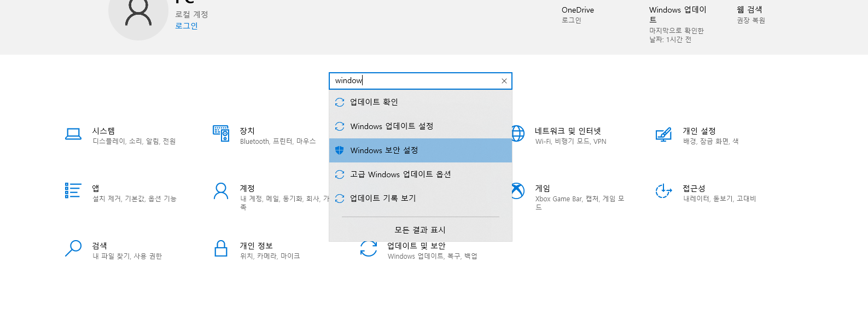
Task: Select Windows 업데이트 설정 suggestion
Action: click(x=421, y=126)
